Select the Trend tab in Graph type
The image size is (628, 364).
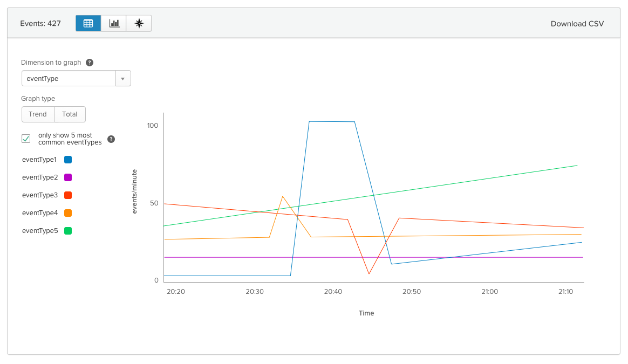click(38, 114)
